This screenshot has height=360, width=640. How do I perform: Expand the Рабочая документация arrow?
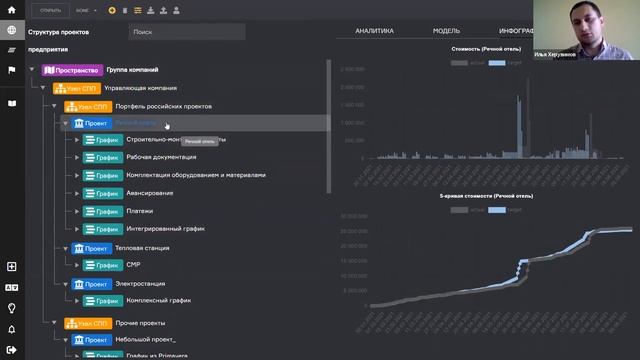[x=77, y=157]
